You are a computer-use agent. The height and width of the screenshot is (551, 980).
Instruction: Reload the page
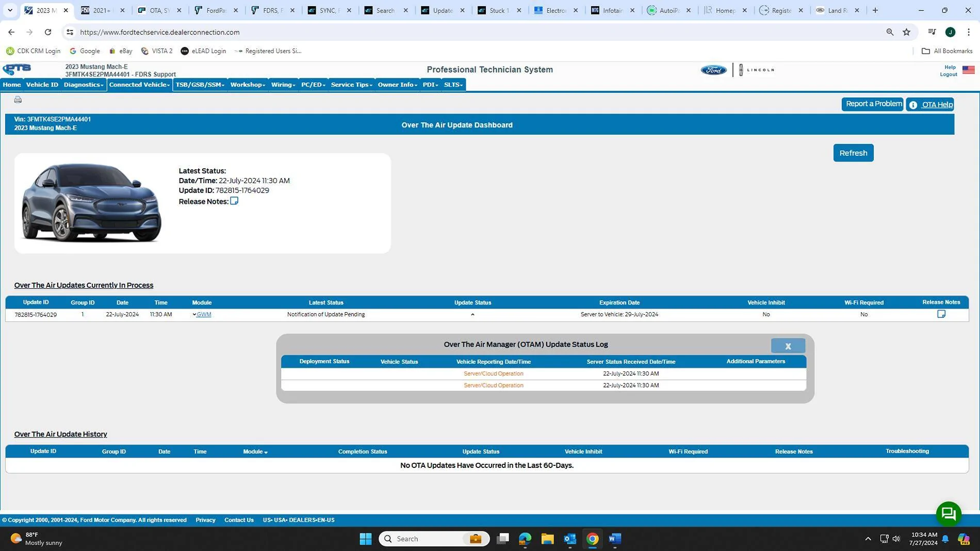click(x=48, y=32)
